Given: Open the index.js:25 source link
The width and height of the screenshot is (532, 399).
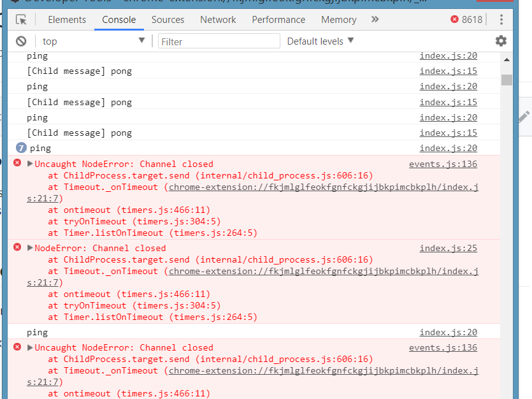Looking at the screenshot, I should [x=448, y=249].
